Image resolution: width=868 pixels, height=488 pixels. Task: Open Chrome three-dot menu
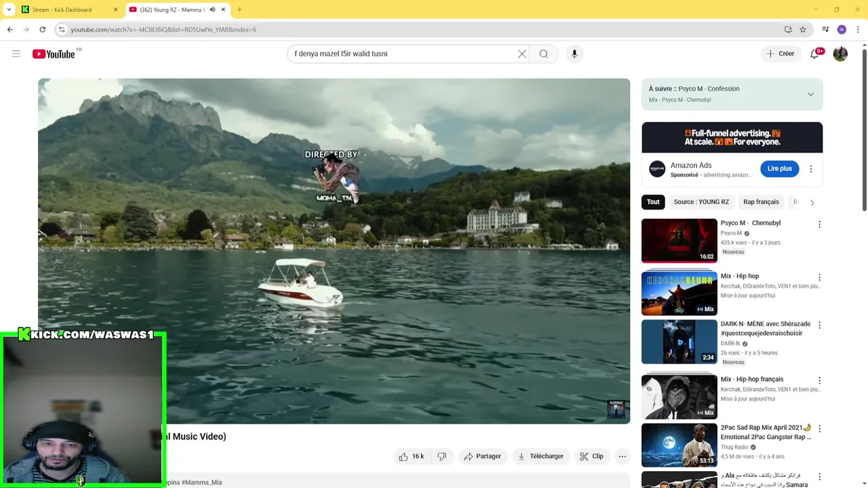(x=858, y=29)
